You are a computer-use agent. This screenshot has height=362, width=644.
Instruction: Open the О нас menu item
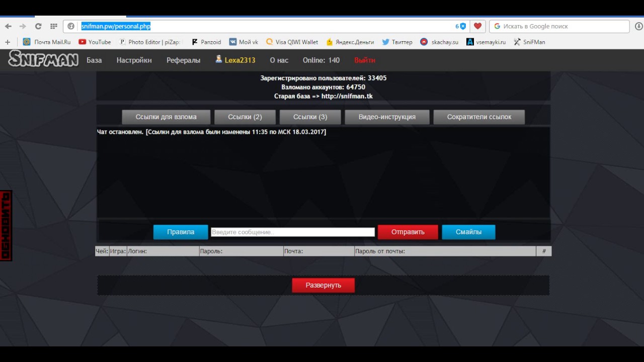[x=279, y=60]
